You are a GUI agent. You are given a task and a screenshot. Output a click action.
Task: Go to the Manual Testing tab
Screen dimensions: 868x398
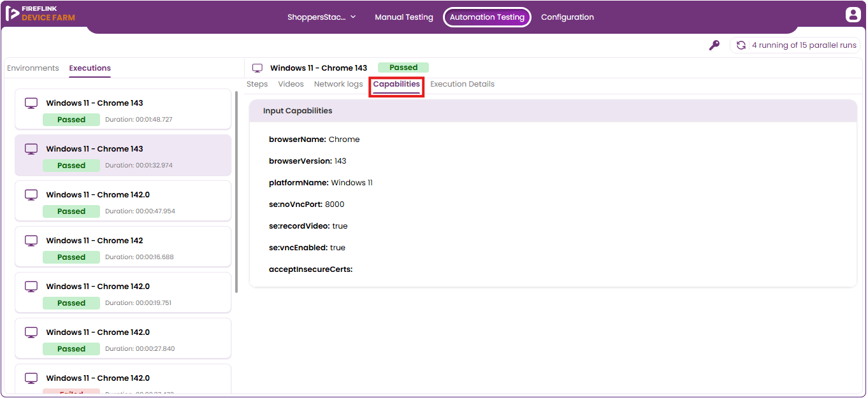pyautogui.click(x=404, y=17)
